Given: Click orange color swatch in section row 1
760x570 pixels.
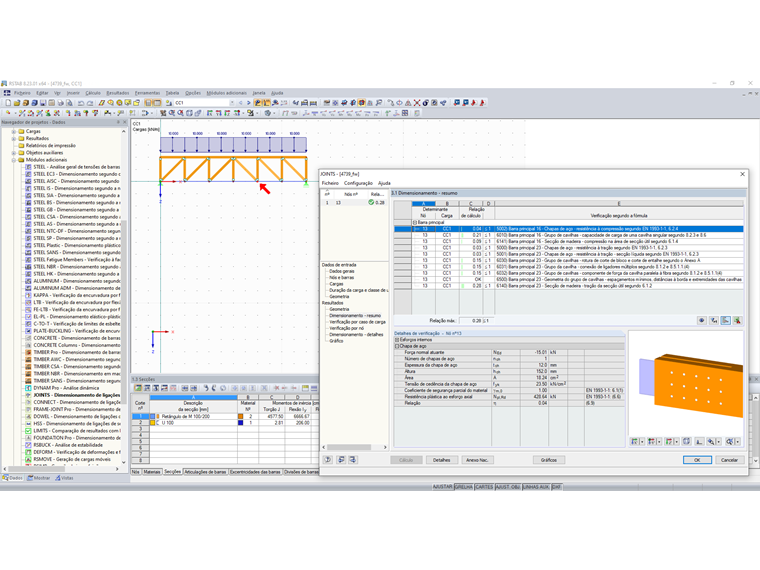Looking at the screenshot, I should (x=240, y=416).
